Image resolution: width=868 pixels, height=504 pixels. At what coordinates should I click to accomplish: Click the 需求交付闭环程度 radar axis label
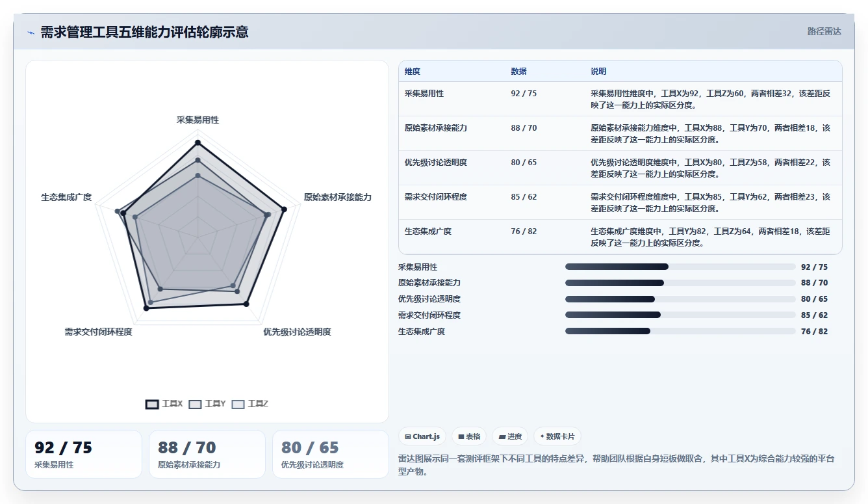point(98,332)
